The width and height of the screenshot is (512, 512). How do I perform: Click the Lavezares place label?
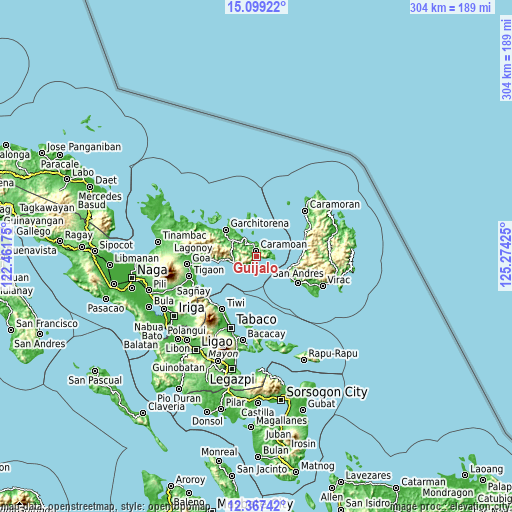(368, 475)
